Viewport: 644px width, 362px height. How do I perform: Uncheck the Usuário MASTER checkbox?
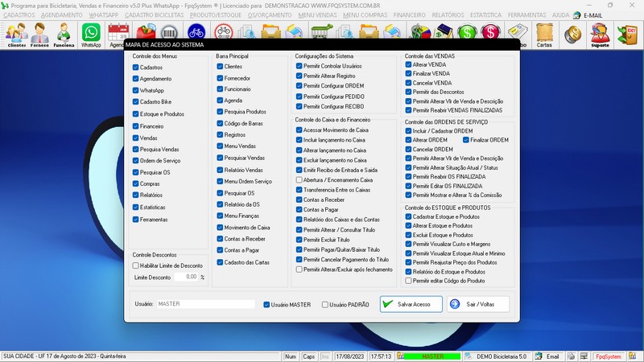pos(267,305)
